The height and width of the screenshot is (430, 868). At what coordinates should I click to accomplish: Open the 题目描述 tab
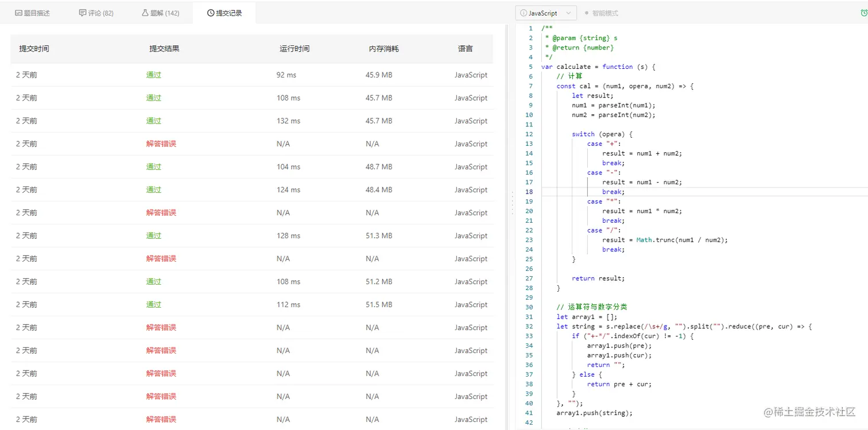tap(32, 13)
